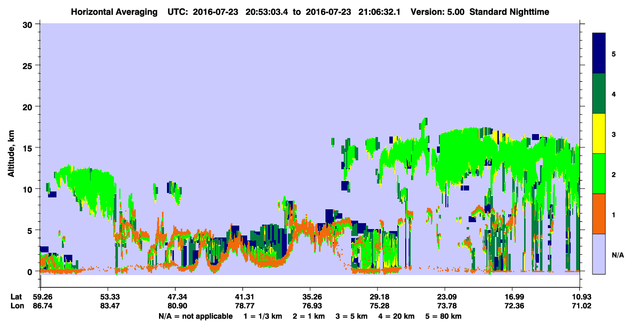Click the 5 km altitude tick label

point(30,230)
